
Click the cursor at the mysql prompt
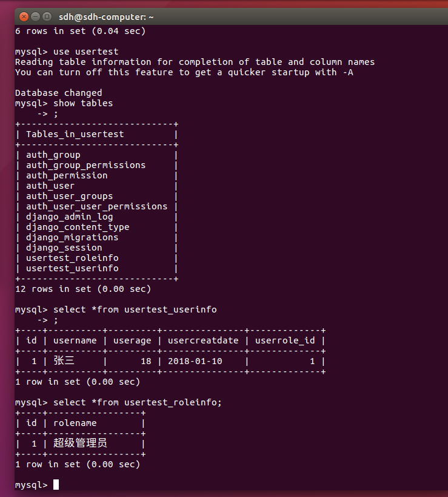(56, 485)
